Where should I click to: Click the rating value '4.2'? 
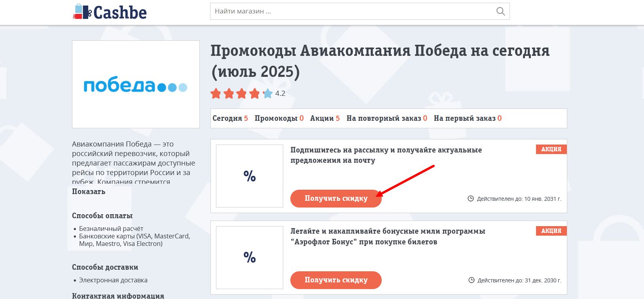tap(280, 93)
